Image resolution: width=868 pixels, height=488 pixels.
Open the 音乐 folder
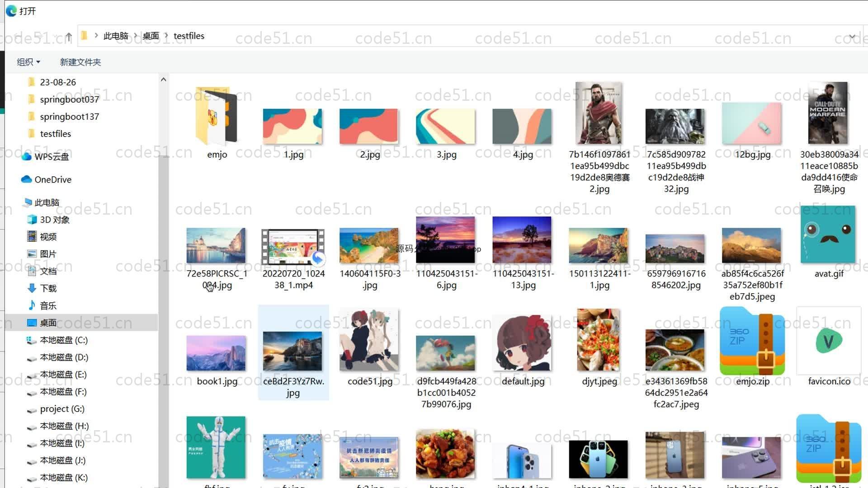48,305
